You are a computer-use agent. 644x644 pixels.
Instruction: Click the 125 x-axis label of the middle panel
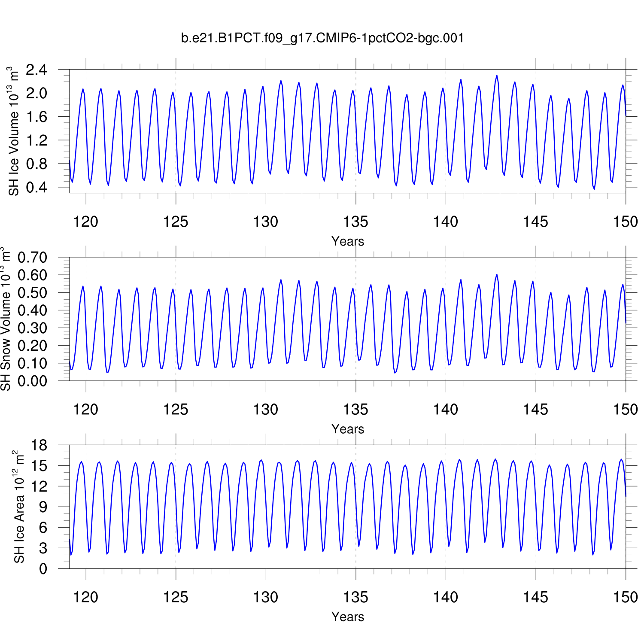click(176, 410)
